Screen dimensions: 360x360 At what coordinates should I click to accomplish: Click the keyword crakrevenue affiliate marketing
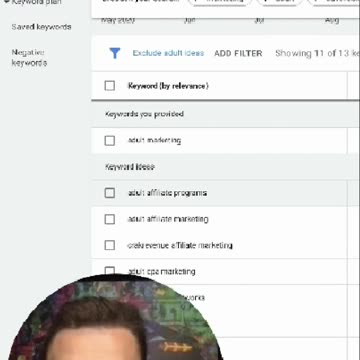point(180,245)
